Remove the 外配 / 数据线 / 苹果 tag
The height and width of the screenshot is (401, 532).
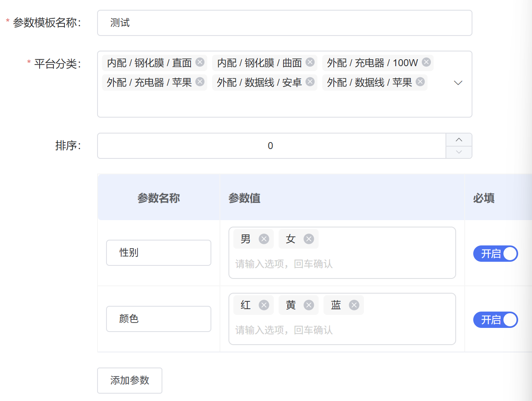coord(420,82)
